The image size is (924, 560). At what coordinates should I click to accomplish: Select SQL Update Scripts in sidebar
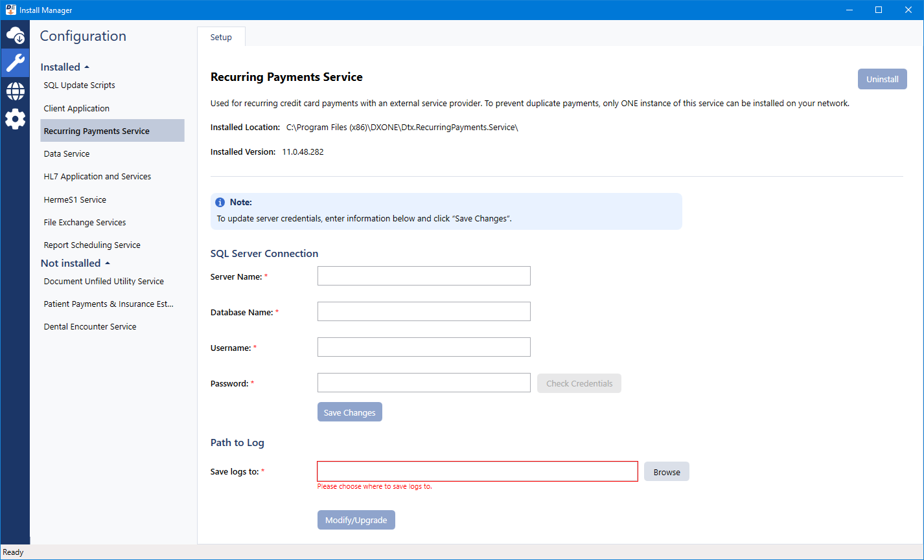(80, 85)
